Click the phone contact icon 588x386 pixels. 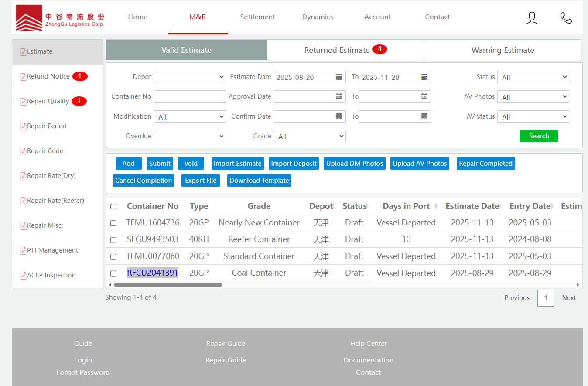(566, 18)
